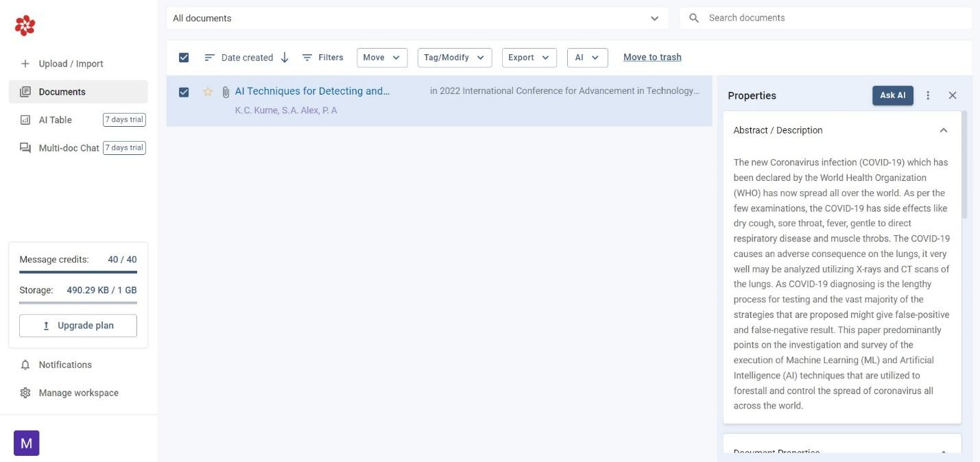980x462 pixels.
Task: Click the plus icon next to Upload / Import
Action: point(25,63)
